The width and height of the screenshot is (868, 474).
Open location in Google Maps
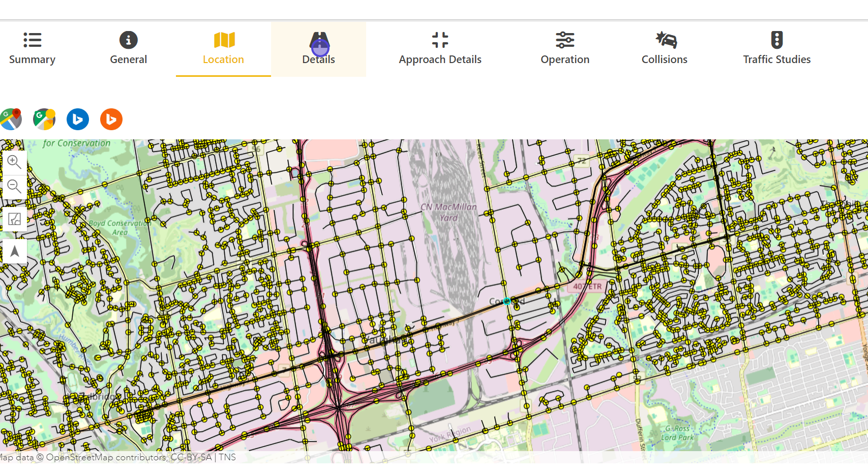point(11,120)
